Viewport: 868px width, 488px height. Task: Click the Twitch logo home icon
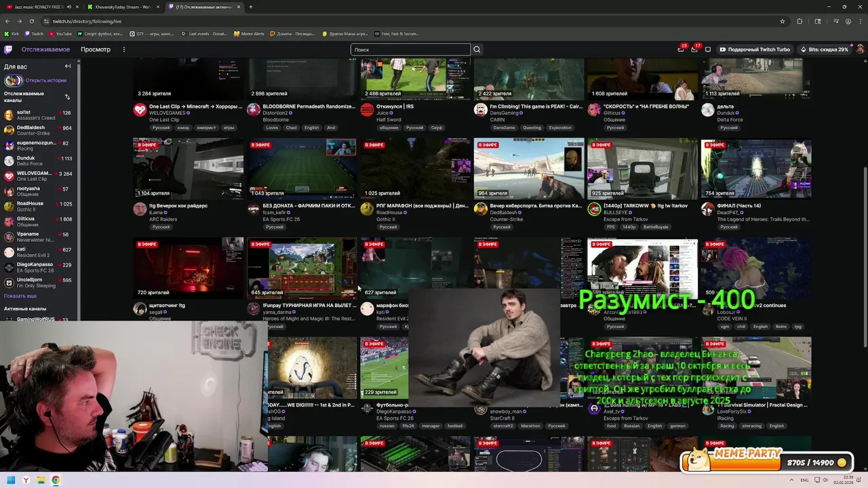tap(8, 49)
